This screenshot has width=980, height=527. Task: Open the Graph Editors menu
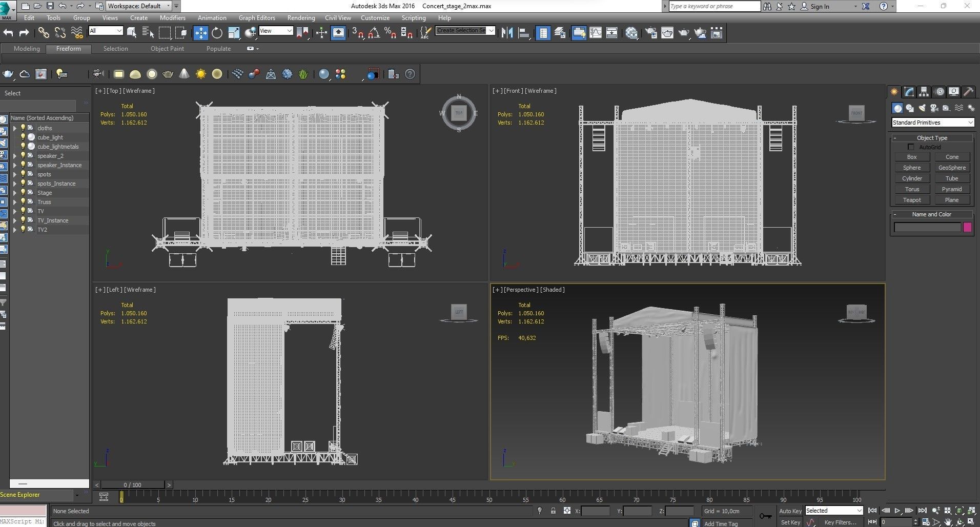pyautogui.click(x=257, y=17)
